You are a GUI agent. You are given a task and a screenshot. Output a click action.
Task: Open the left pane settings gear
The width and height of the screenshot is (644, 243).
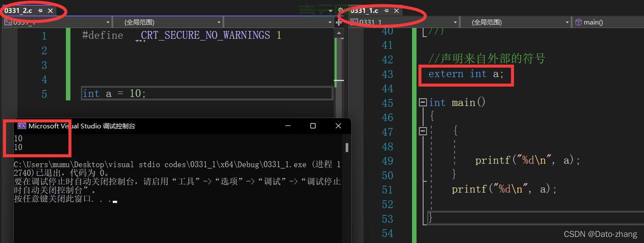coord(340,10)
